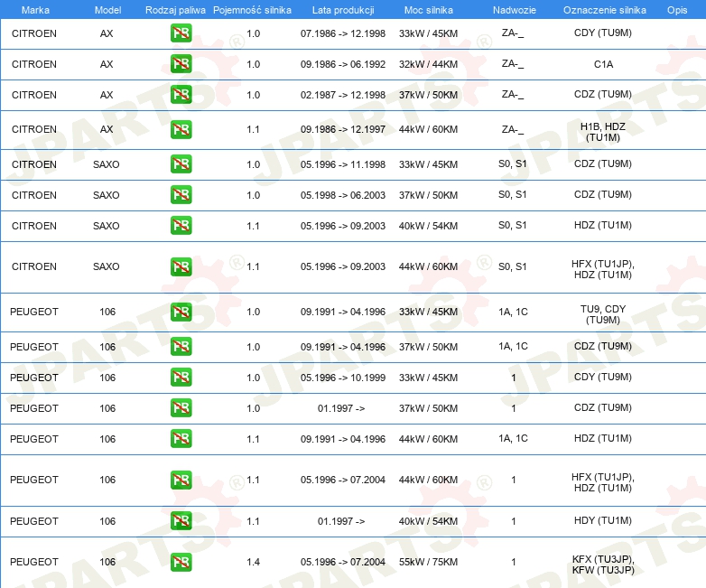Click the 1.4 engine capacity value
This screenshot has width=706, height=588.
(x=254, y=562)
